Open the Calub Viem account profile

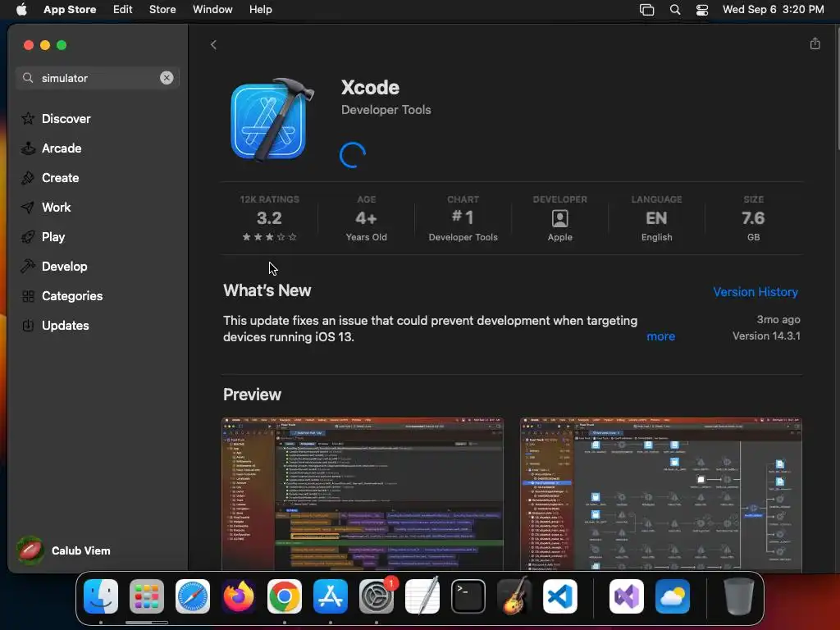coord(63,550)
